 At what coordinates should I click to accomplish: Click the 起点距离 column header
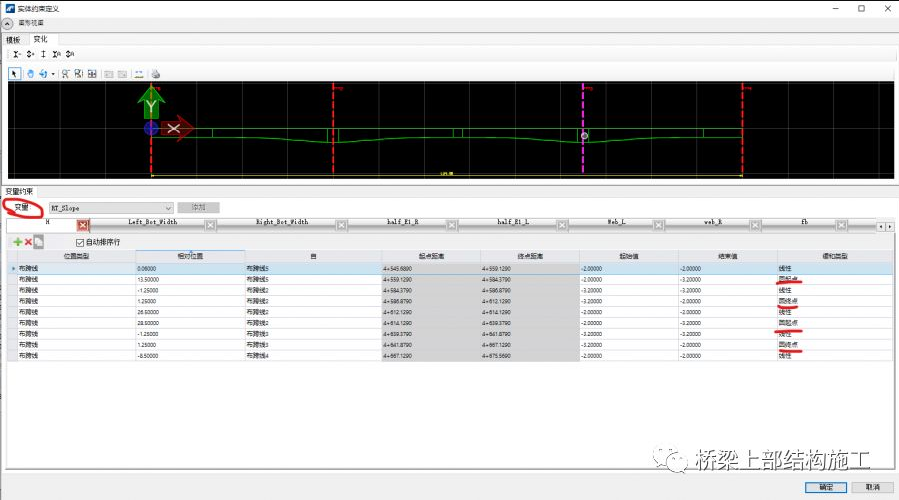click(x=431, y=256)
